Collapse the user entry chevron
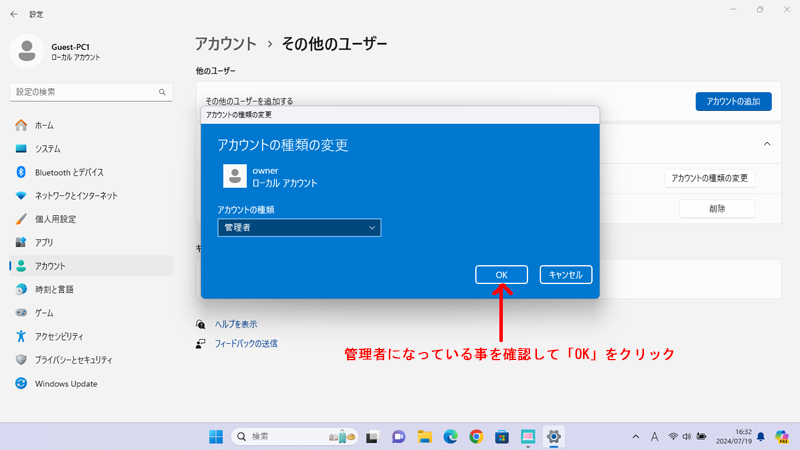 pos(767,144)
